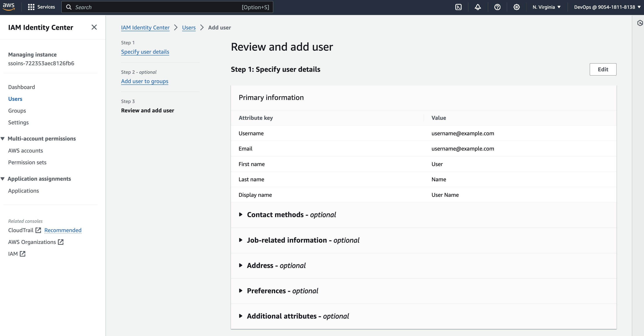This screenshot has height=336, width=644.
Task: Close the IAM Identity Center sidebar
Action: click(94, 27)
